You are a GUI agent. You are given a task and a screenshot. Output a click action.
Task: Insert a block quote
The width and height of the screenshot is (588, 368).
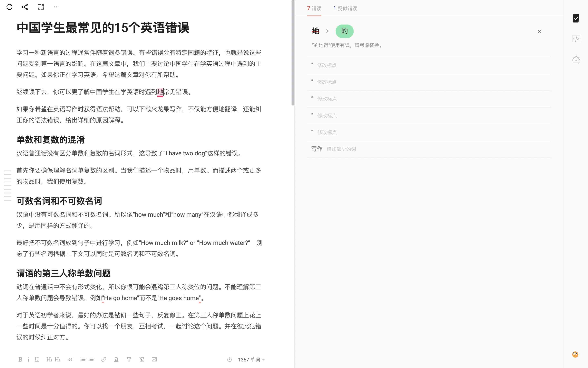coord(70,359)
